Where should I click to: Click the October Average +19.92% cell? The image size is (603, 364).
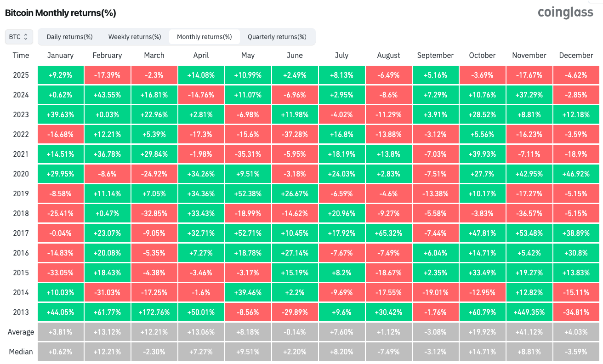click(482, 332)
